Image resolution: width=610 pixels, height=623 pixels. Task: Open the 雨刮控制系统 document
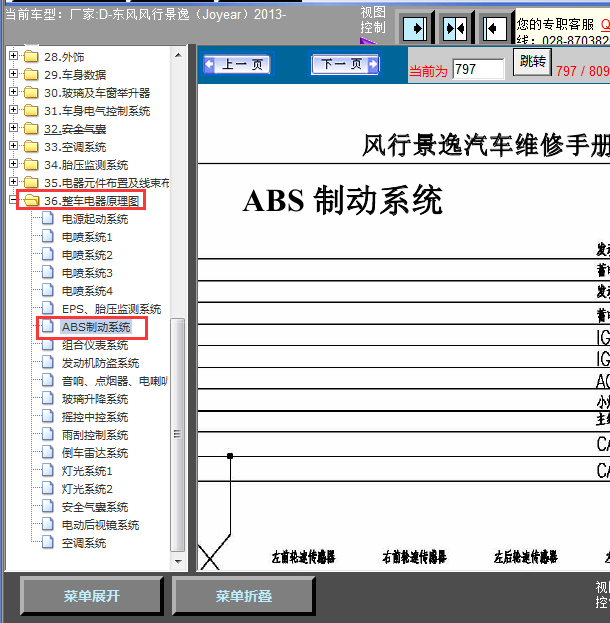click(x=95, y=435)
